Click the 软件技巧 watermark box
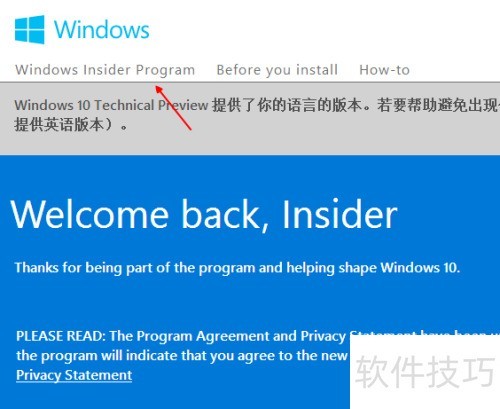Image resolution: width=500 pixels, height=409 pixels. tap(425, 372)
